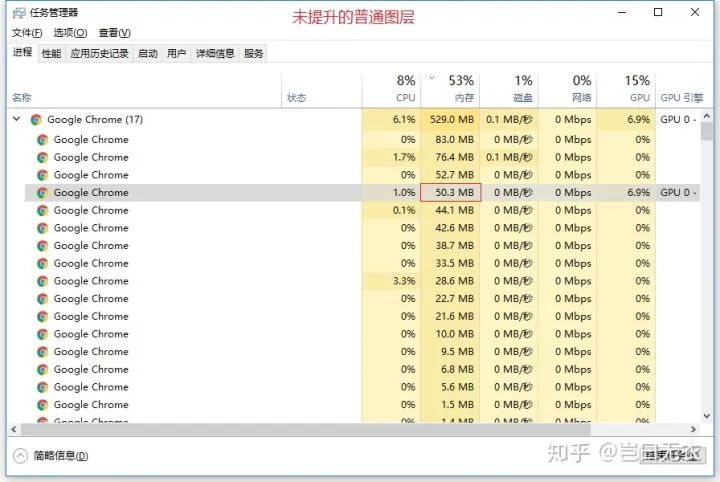Sort by the GPU 引擎 column header
This screenshot has height=482, width=720.
pyautogui.click(x=682, y=90)
